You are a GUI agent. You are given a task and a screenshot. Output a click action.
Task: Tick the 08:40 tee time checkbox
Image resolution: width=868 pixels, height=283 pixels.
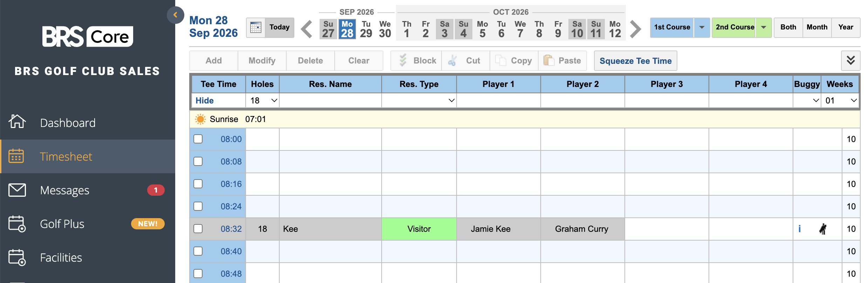coord(198,251)
